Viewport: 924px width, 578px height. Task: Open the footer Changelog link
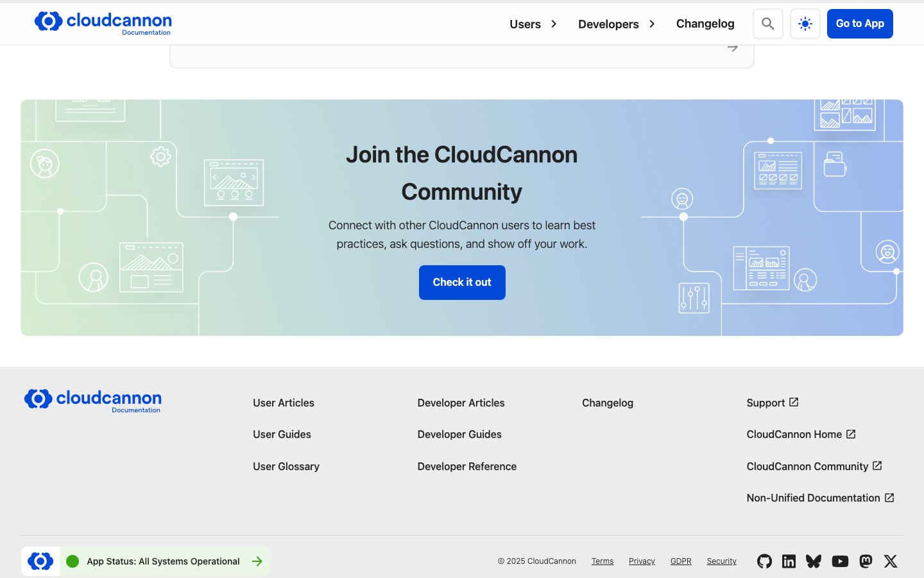pos(608,403)
